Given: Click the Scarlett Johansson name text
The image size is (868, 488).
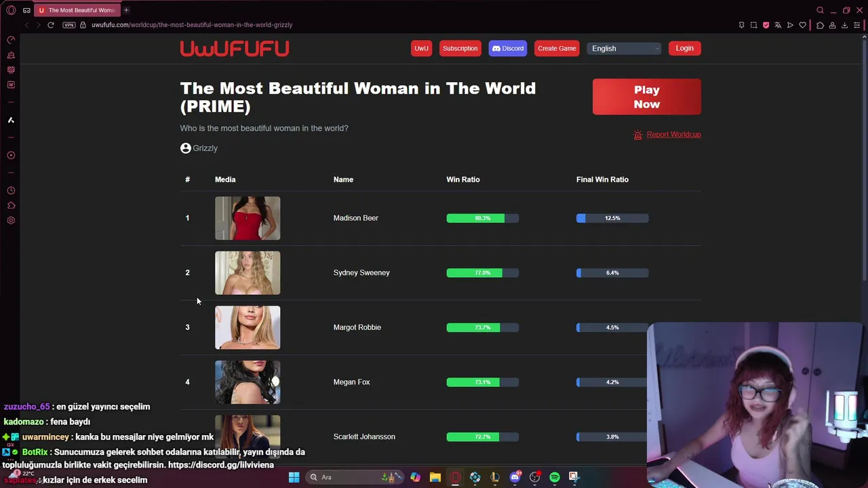Looking at the screenshot, I should [x=364, y=436].
